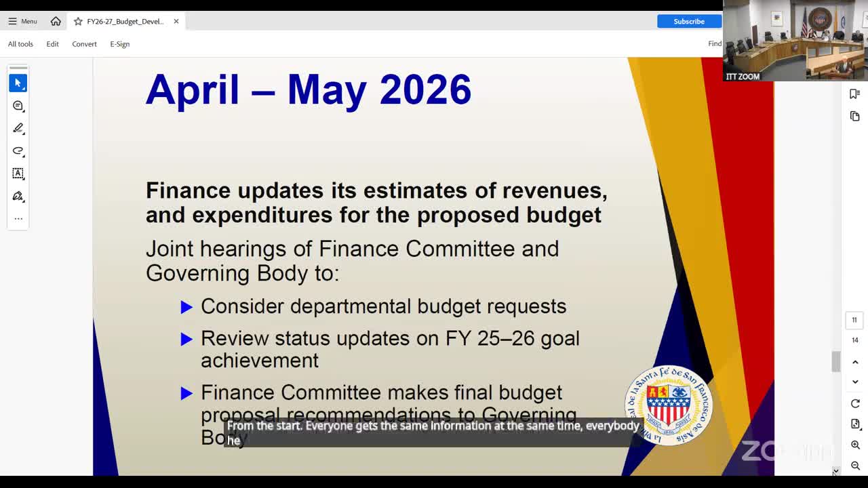Select the highlighter pencil tool

(18, 128)
